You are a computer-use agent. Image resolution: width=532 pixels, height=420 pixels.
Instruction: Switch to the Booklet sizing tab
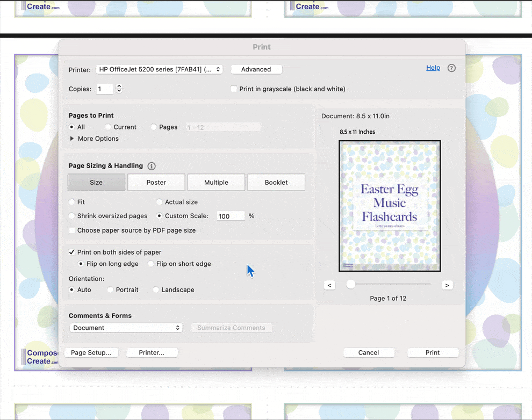[276, 182]
